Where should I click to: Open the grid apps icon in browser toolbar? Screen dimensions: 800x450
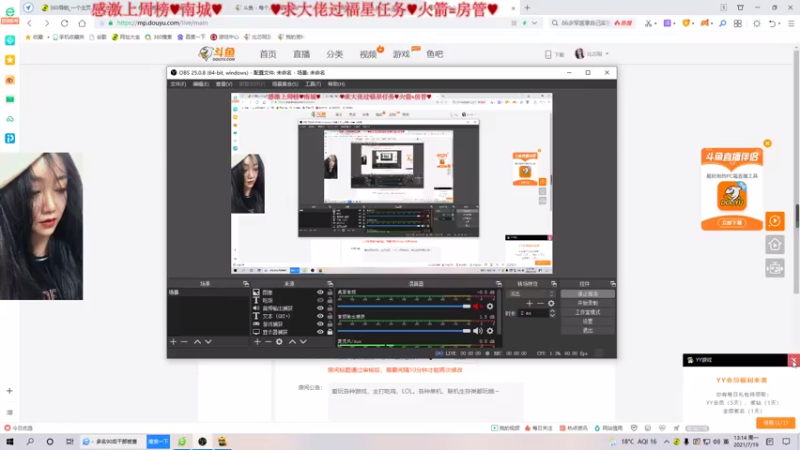point(738,23)
